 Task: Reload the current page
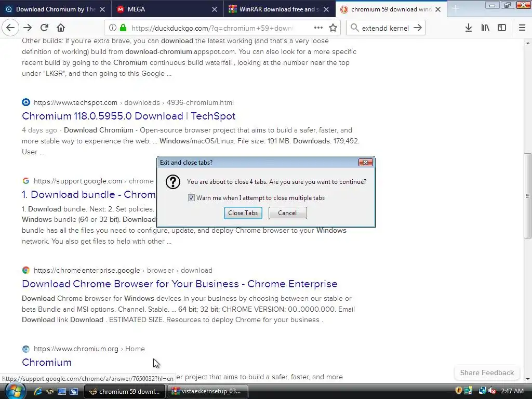[x=45, y=28]
